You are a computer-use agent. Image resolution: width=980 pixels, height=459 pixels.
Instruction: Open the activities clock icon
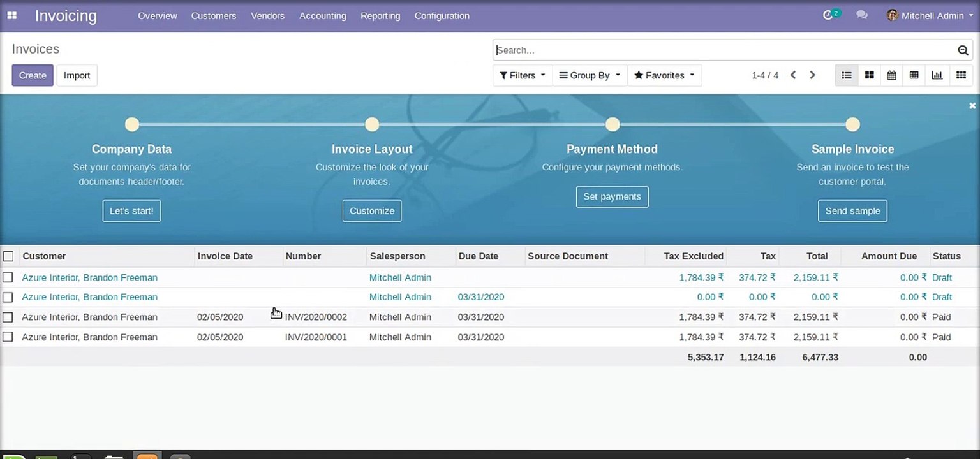(828, 15)
